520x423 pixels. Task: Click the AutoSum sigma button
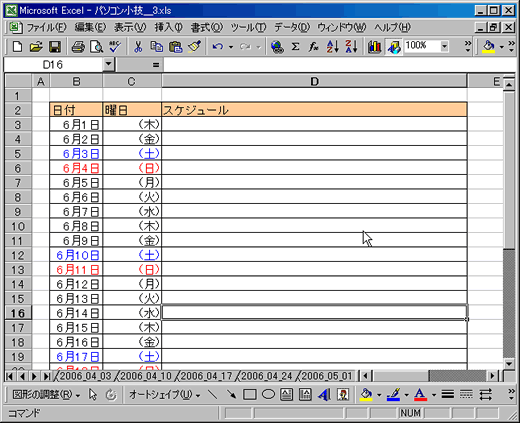[x=295, y=47]
